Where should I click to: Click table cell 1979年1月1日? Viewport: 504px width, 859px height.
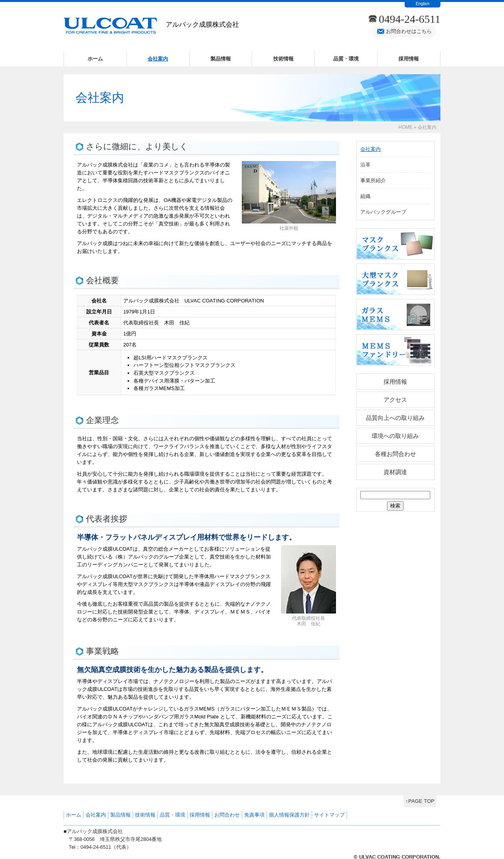pyautogui.click(x=228, y=312)
